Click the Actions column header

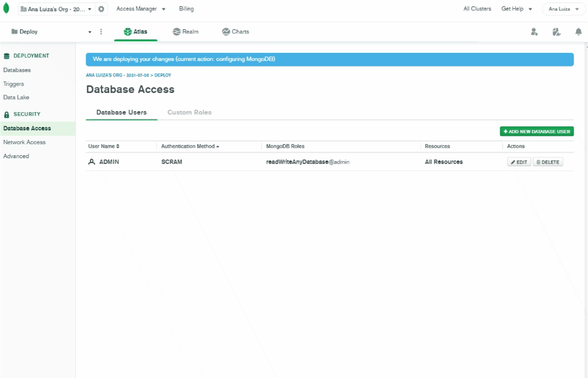(516, 146)
